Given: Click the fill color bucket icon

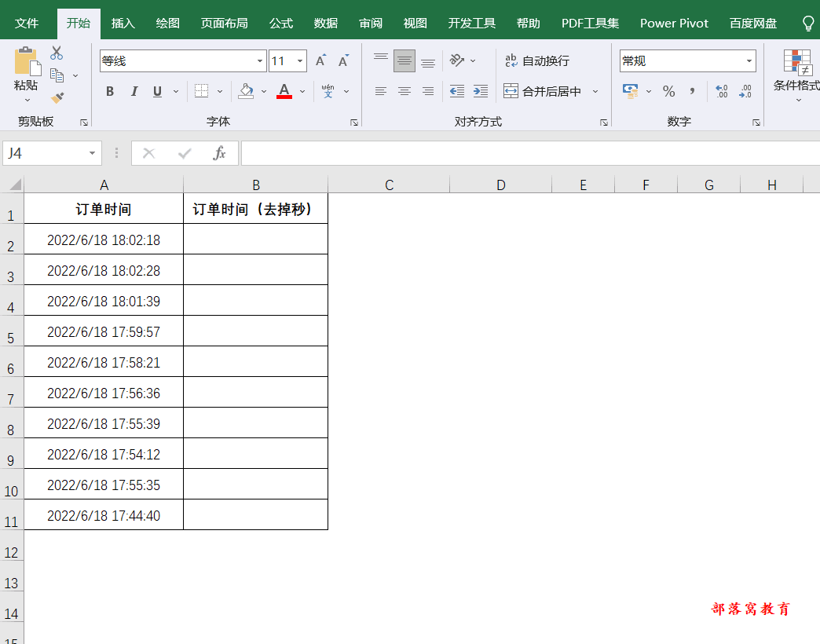Looking at the screenshot, I should [x=246, y=91].
